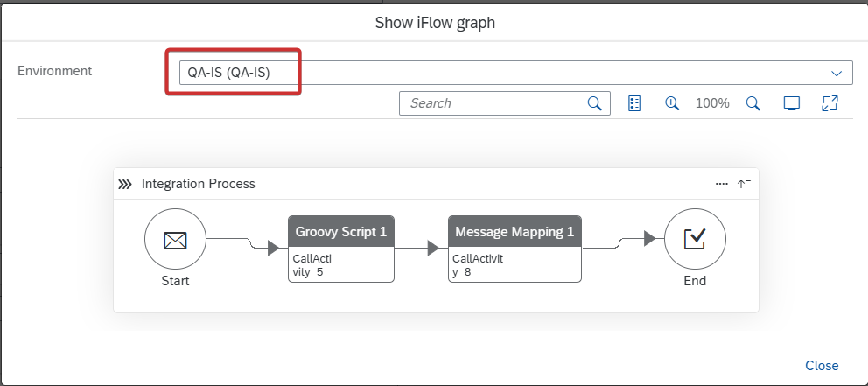This screenshot has width=868, height=386.
Task: Click the 100% zoom level label
Action: [712, 103]
